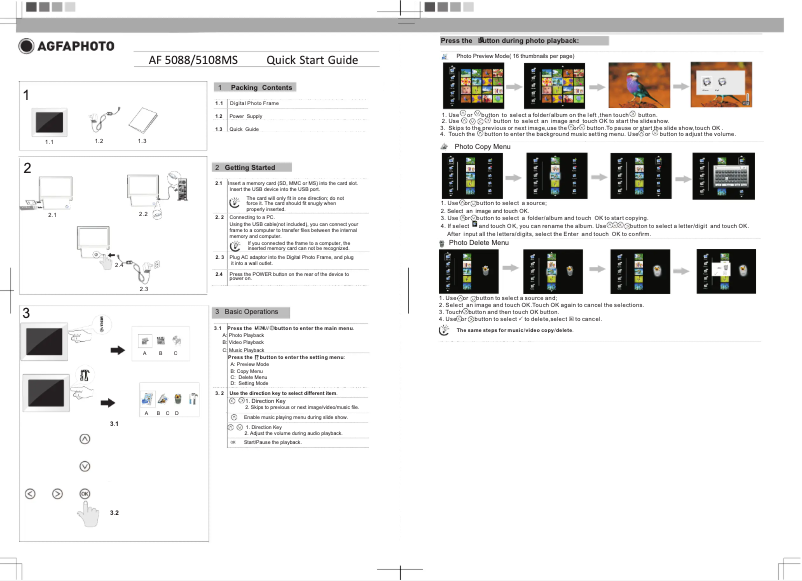802x581 pixels.
Task: Click the AgfaPhoto logo circle
Action: (x=25, y=46)
